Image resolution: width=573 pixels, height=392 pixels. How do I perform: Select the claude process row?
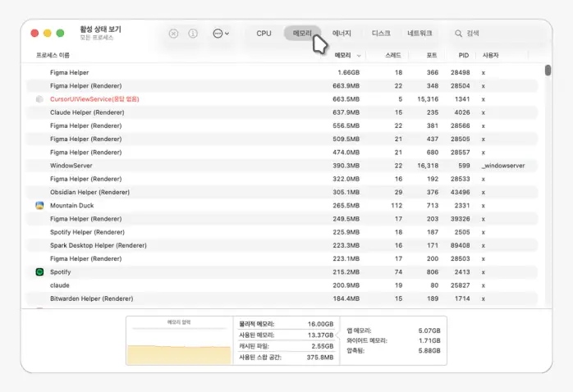[282, 285]
